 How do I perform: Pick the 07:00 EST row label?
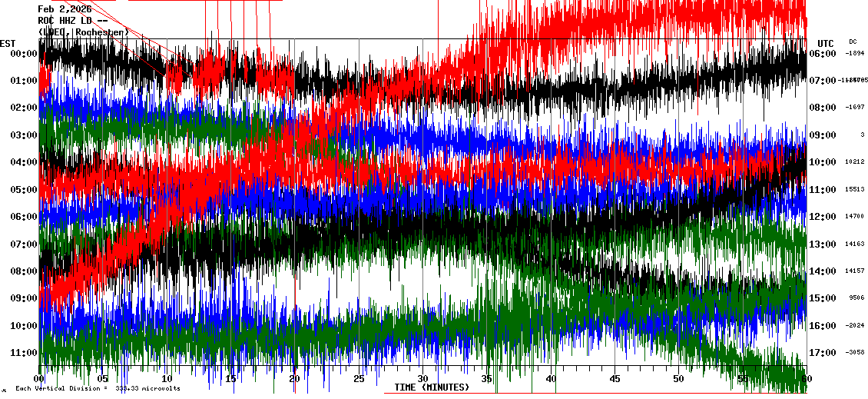click(24, 244)
